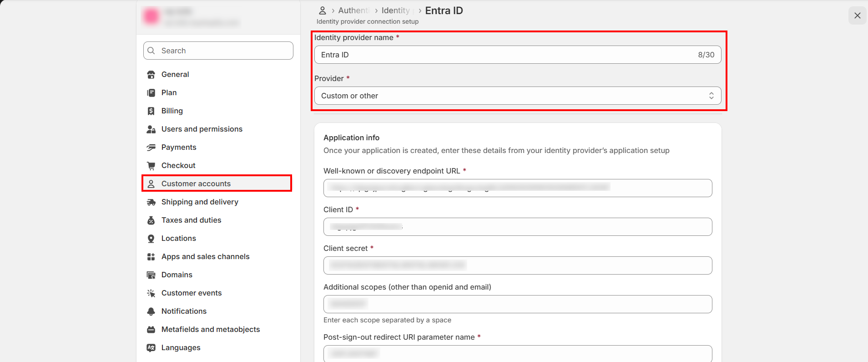Click the Entra ID page title
The height and width of the screenshot is (362, 868).
coord(444,10)
